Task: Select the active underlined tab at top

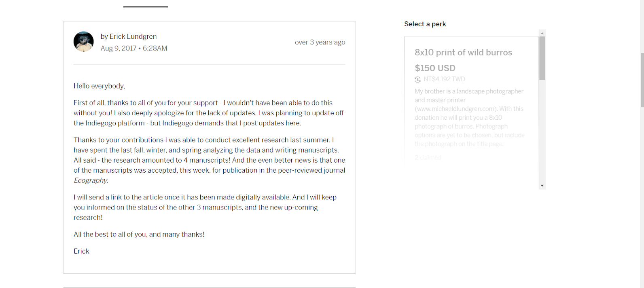Action: pos(146,4)
